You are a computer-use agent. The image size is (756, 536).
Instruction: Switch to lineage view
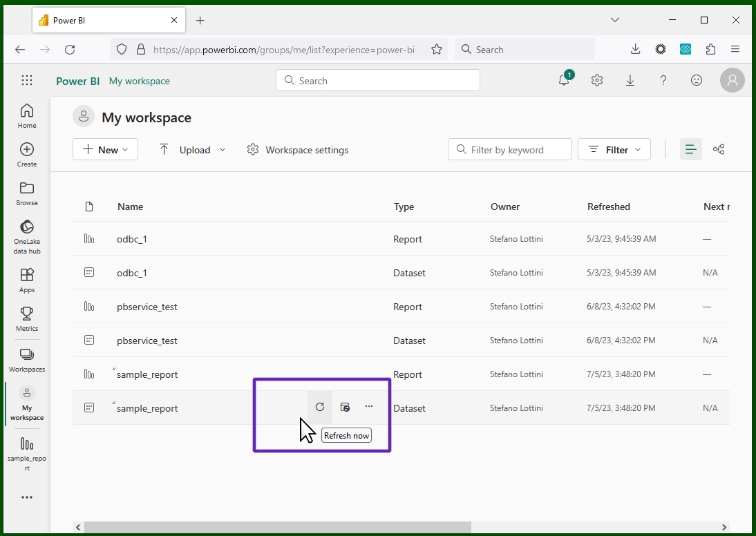coord(719,149)
